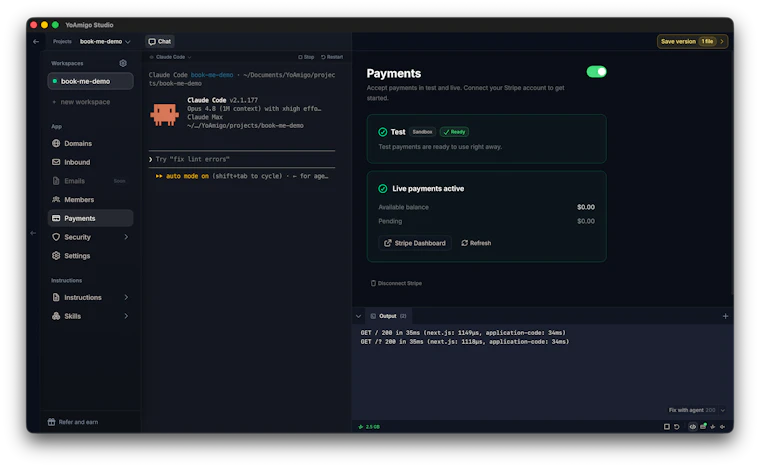
Task: Open the Claude Code agent dropdown
Action: (170, 57)
